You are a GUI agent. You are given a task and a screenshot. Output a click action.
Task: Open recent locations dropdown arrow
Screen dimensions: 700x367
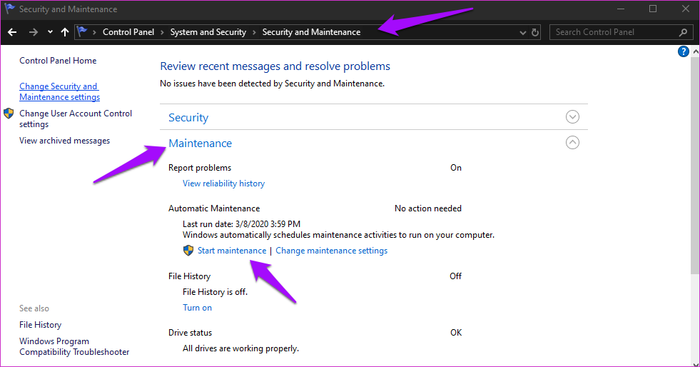pyautogui.click(x=50, y=32)
